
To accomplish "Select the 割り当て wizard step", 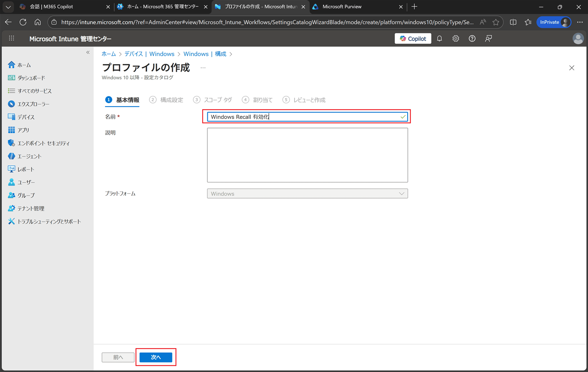I will click(257, 100).
